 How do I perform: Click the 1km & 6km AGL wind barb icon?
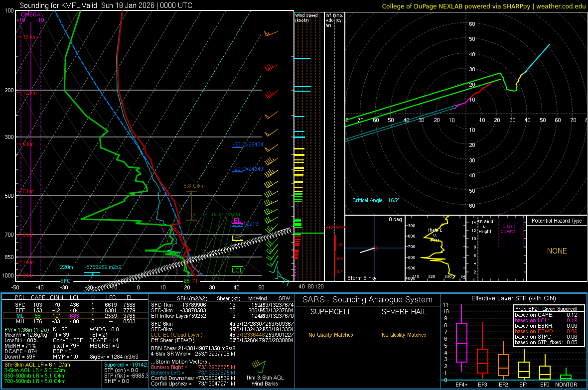tap(259, 367)
